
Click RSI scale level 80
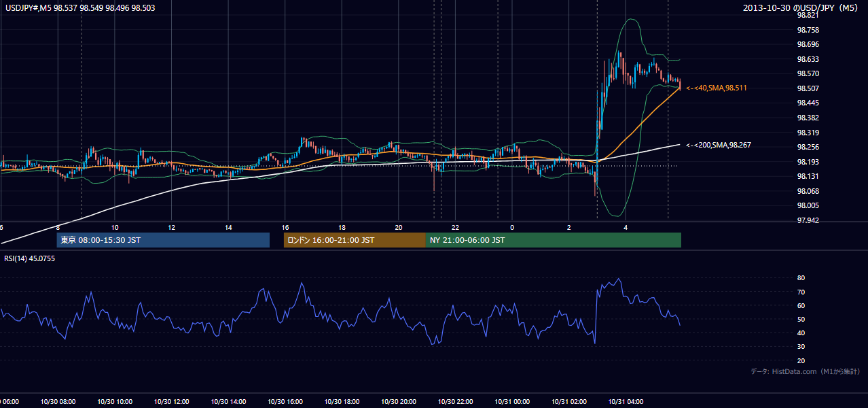(x=801, y=278)
